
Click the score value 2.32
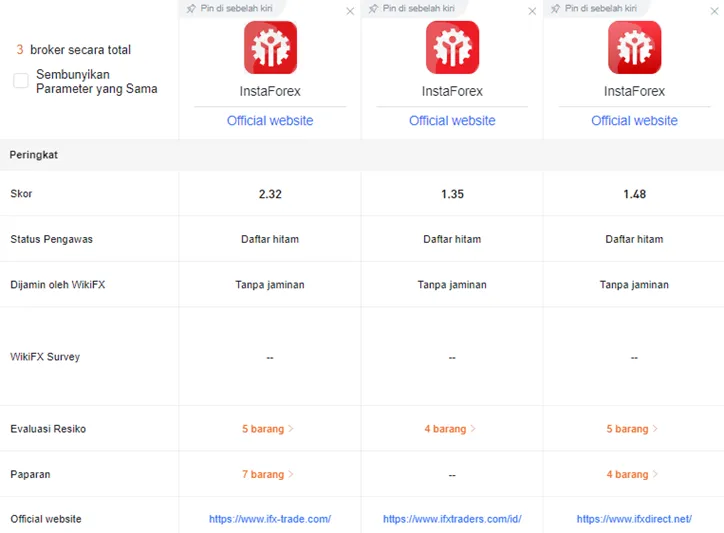[270, 194]
